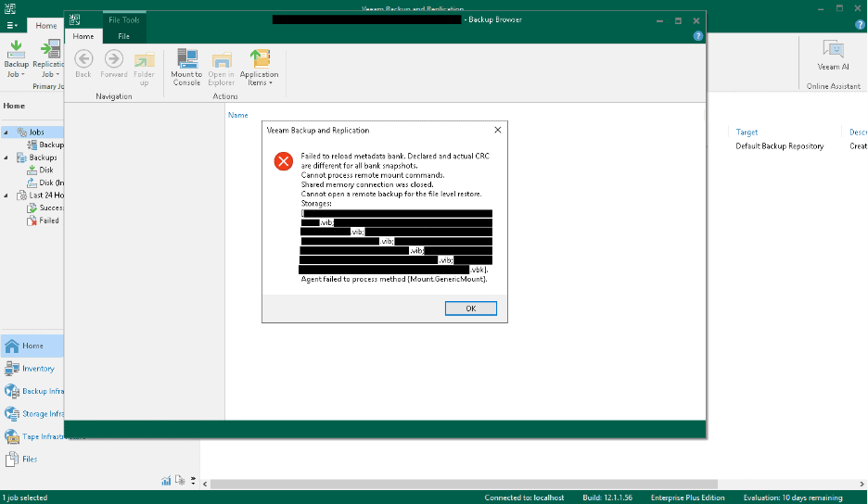
Task: Click the Folder up icon
Action: pyautogui.click(x=144, y=59)
